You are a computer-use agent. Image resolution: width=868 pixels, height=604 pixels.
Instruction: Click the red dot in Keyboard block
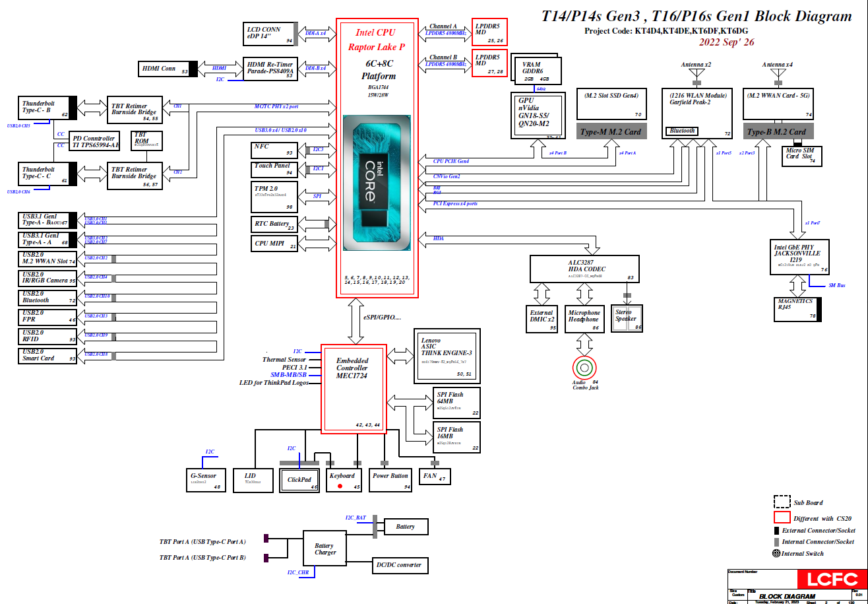pyautogui.click(x=340, y=487)
